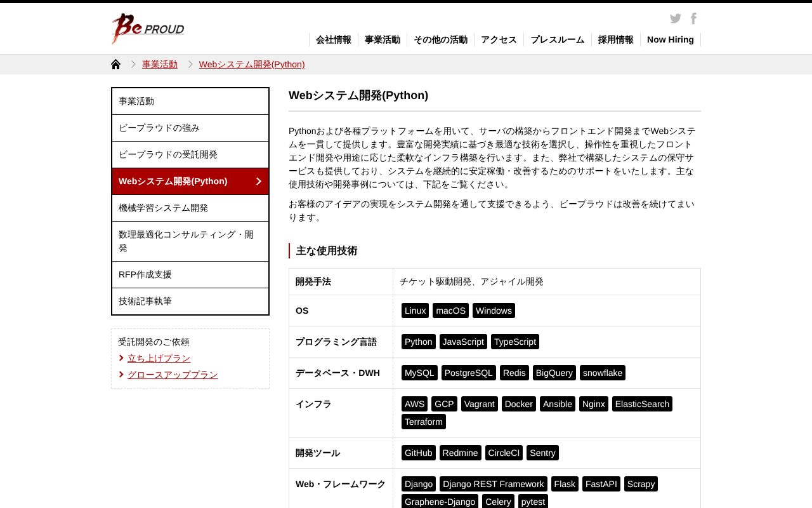Select RFP作成支援 in the sidebar

(190, 275)
